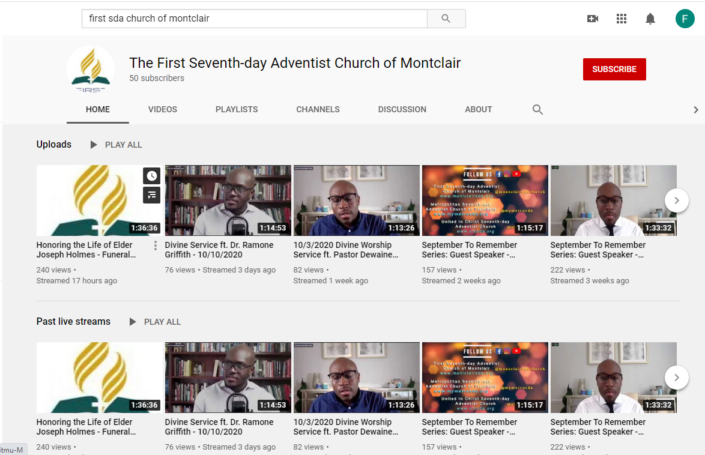705x455 pixels.
Task: Play all icon beside Uploads heading
Action: tap(94, 145)
